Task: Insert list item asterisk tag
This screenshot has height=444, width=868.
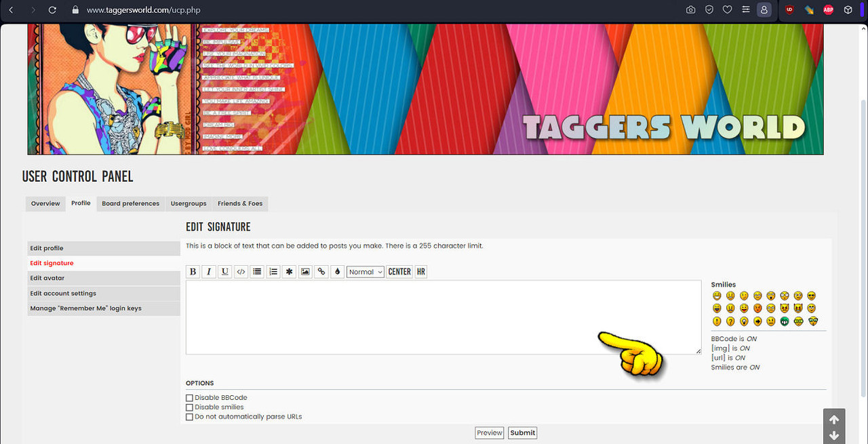Action: 290,272
